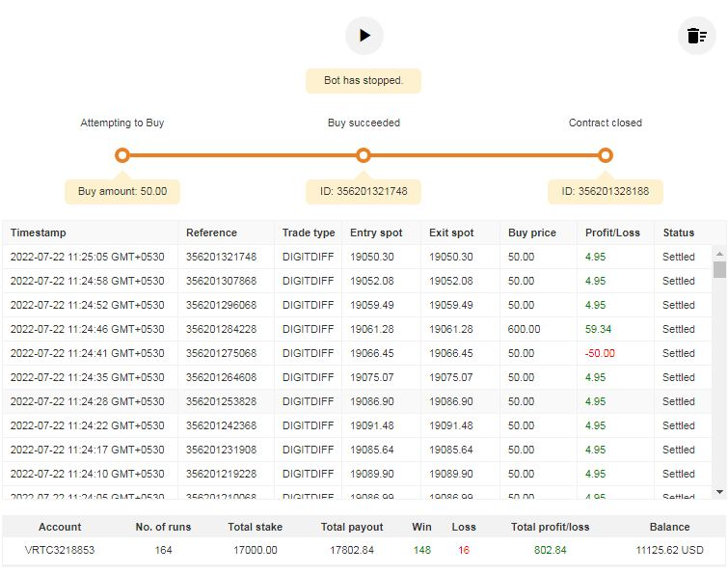Click the Timestamp column header
Screen dimensions: 728x574
coord(39,232)
